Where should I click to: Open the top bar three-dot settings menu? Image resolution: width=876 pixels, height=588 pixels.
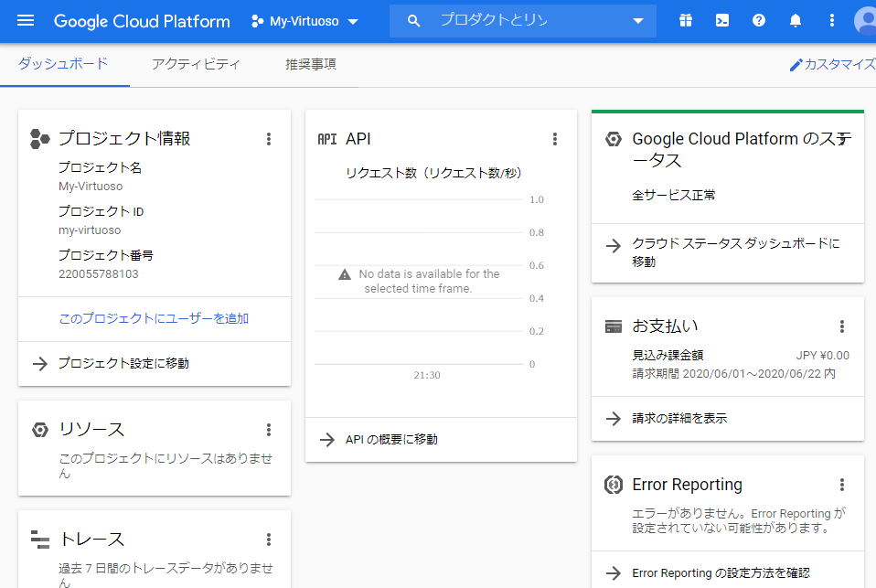point(831,21)
